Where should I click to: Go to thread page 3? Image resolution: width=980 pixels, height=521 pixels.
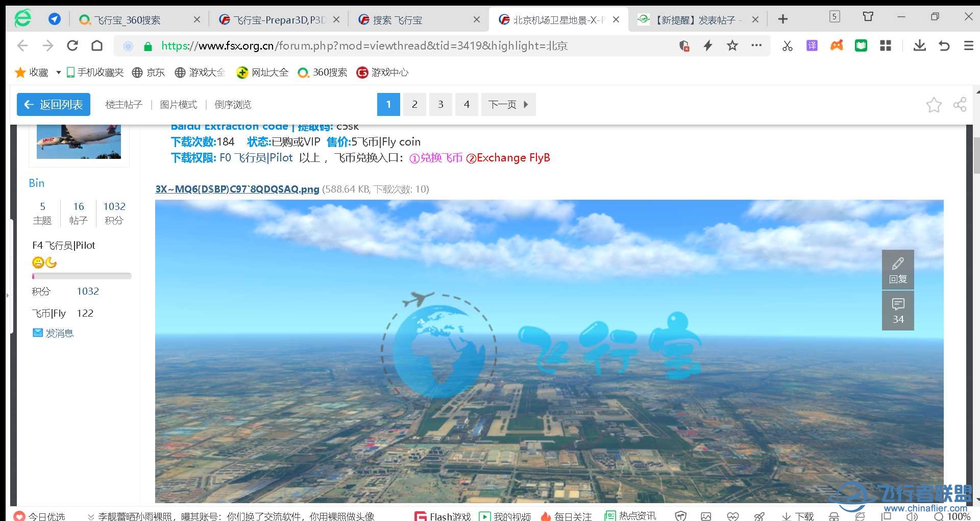(x=440, y=104)
